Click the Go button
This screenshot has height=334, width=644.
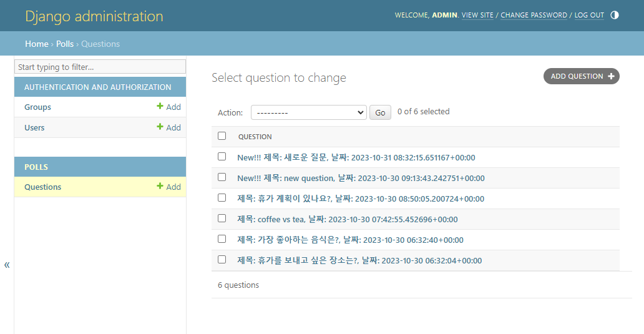pos(380,112)
